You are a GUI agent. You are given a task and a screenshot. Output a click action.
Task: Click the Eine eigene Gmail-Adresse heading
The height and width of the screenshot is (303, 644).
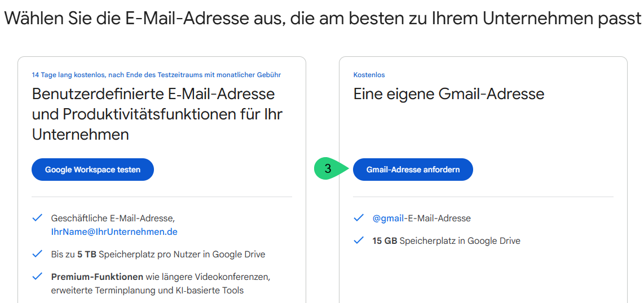(448, 94)
